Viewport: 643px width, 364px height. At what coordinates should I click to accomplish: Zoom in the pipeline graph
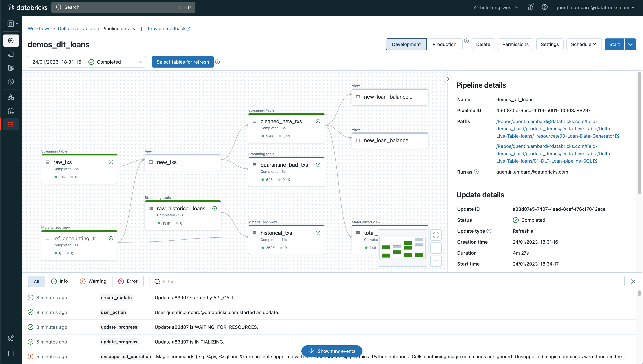(436, 248)
